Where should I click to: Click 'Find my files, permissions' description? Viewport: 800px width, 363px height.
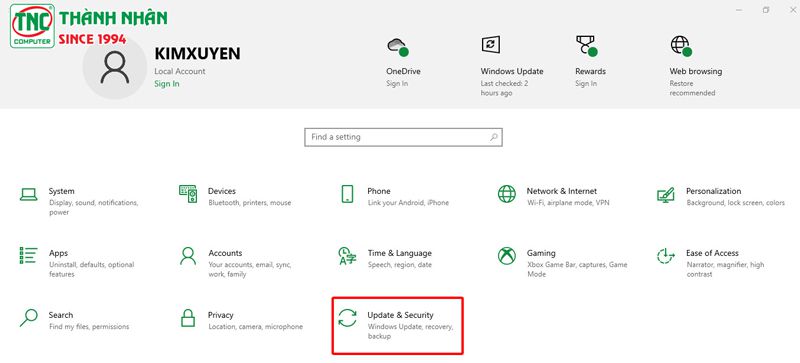pyautogui.click(x=89, y=327)
